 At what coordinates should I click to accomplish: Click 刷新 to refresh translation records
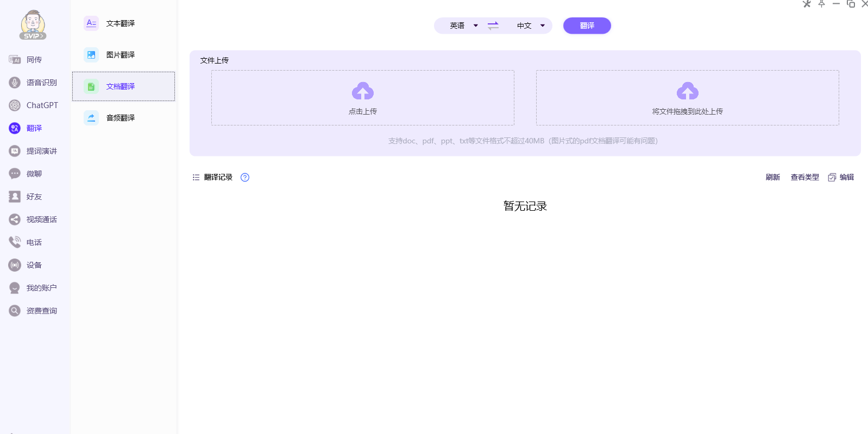[772, 177]
